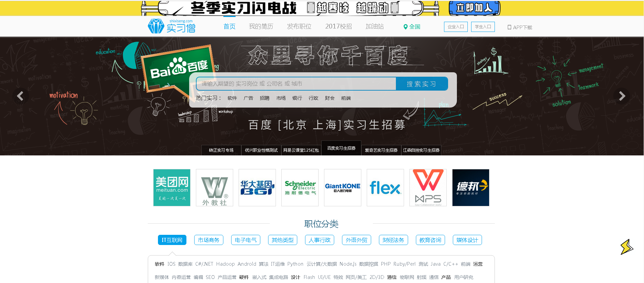
Task: Select hot keyword 招聘
Action: (265, 98)
